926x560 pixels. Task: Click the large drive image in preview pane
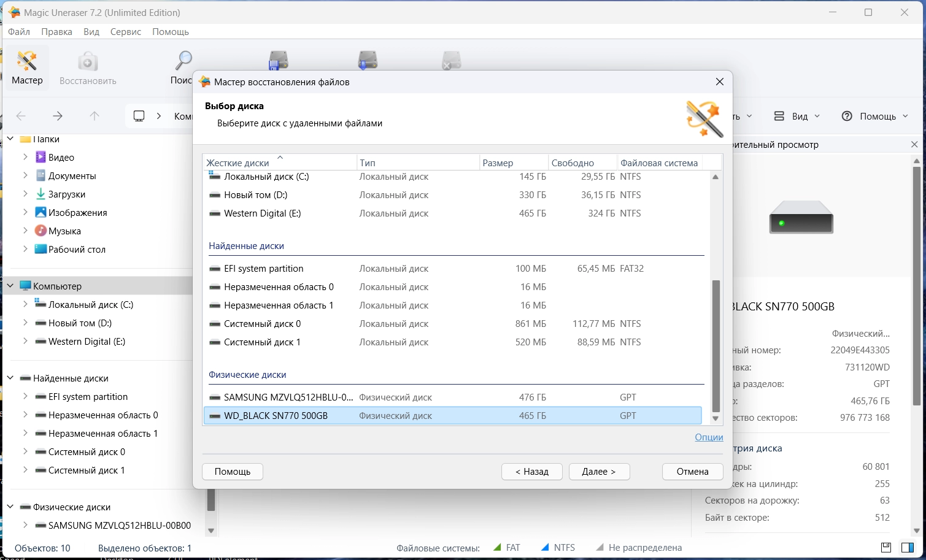click(801, 217)
